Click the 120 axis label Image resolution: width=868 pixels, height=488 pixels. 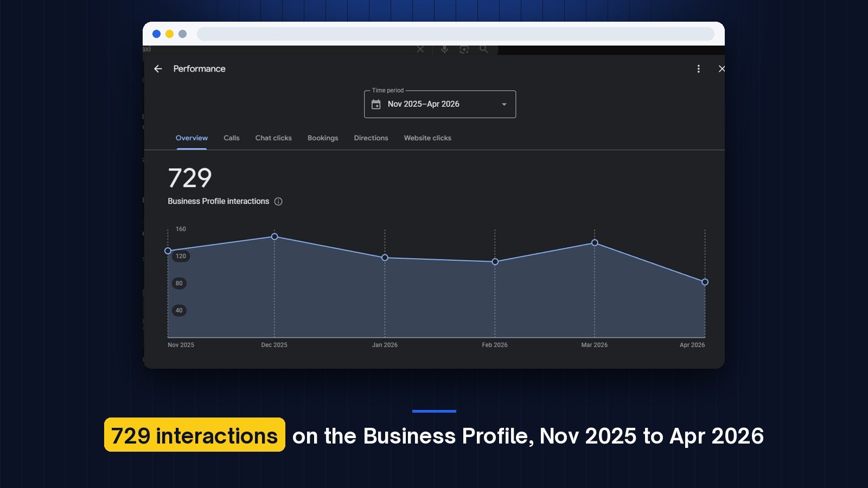[181, 256]
